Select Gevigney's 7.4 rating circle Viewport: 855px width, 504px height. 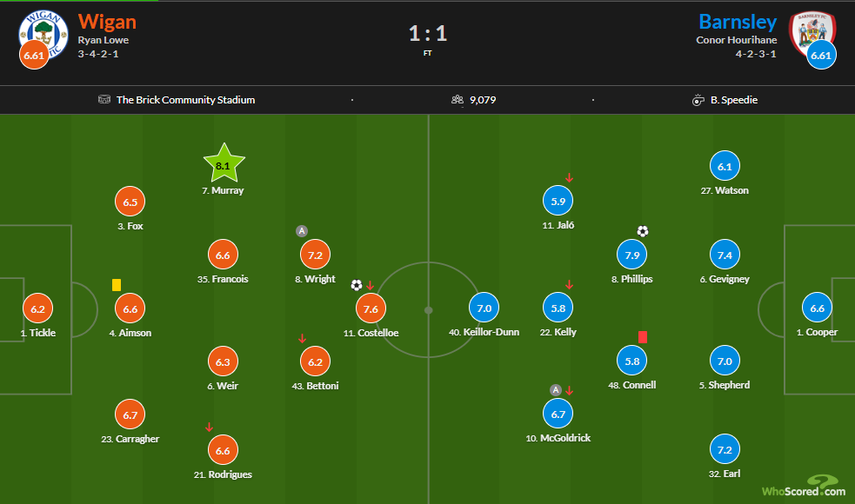click(x=725, y=255)
